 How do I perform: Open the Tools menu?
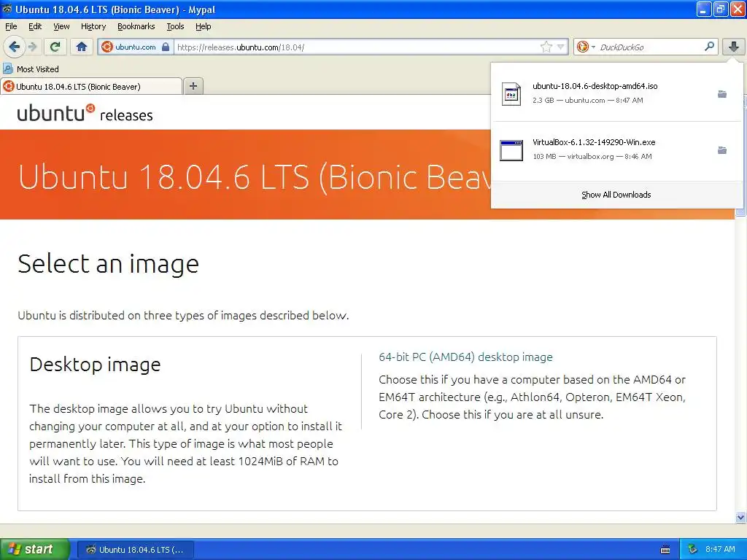[175, 26]
